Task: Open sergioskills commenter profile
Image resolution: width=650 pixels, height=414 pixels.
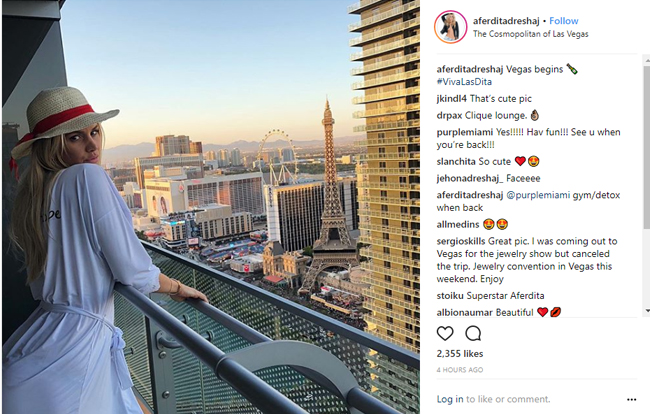Action: pos(461,241)
